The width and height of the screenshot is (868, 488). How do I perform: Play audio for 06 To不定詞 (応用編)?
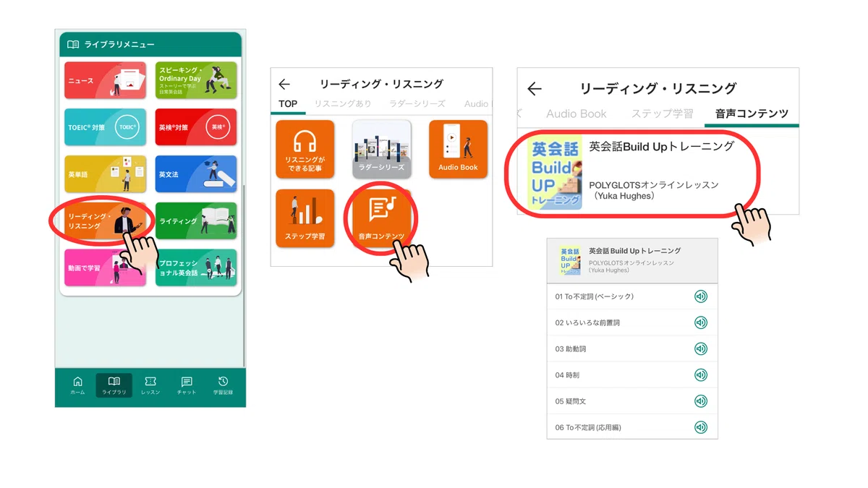pos(700,427)
